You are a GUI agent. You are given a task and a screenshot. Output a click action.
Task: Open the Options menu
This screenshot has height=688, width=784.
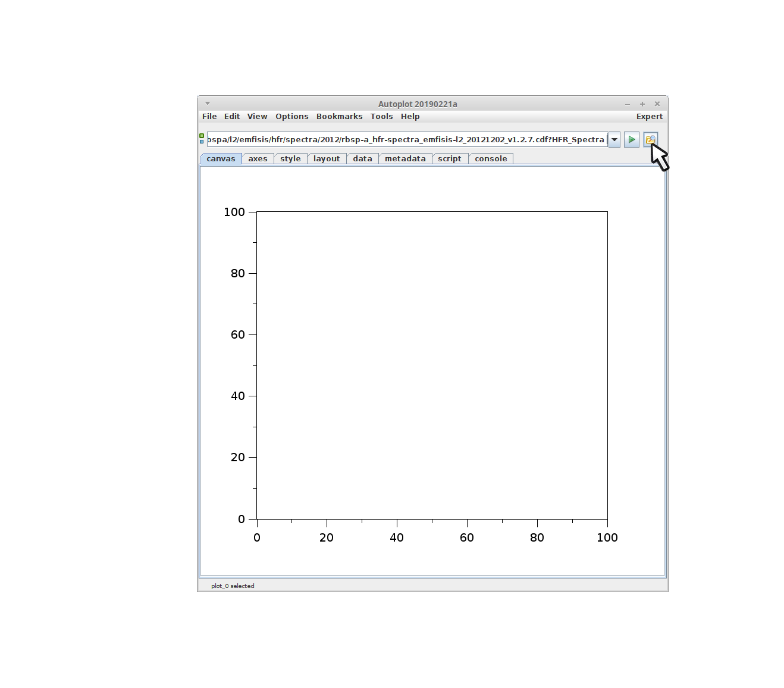[292, 117]
